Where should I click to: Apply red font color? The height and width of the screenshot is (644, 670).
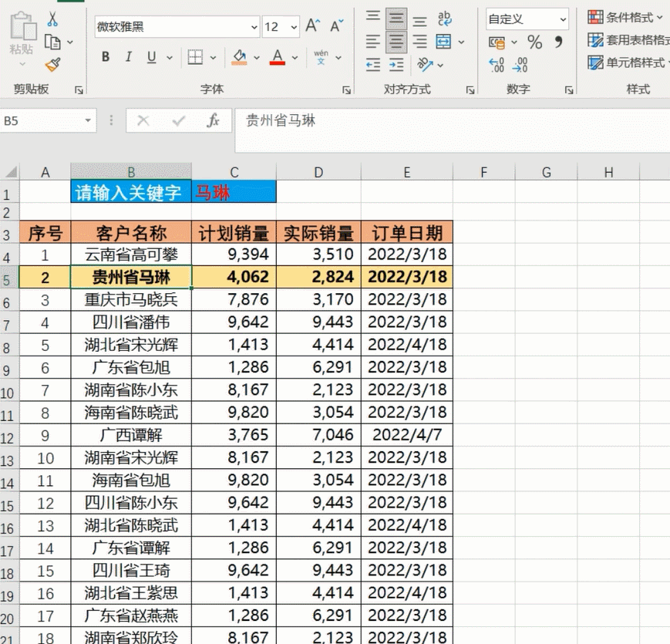click(278, 57)
